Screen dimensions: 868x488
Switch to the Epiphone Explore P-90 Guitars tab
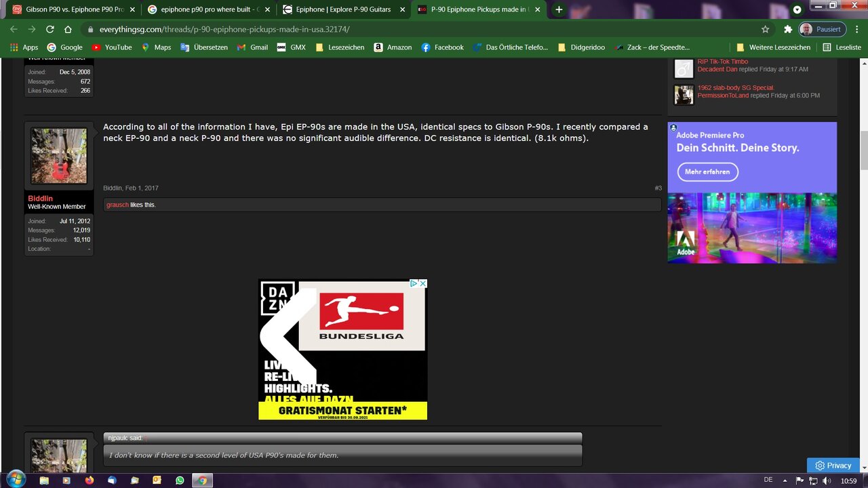point(344,9)
